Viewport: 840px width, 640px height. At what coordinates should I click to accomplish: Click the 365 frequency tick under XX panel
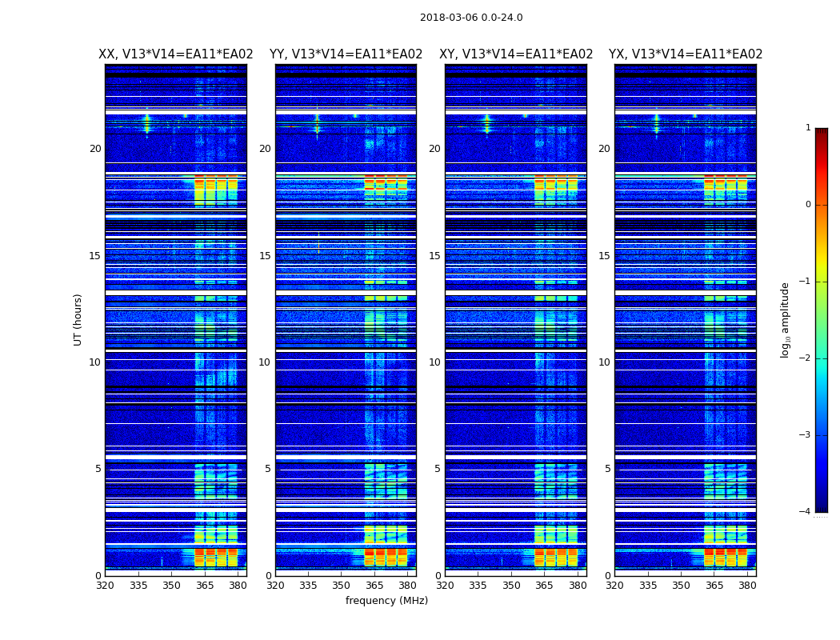coord(205,585)
